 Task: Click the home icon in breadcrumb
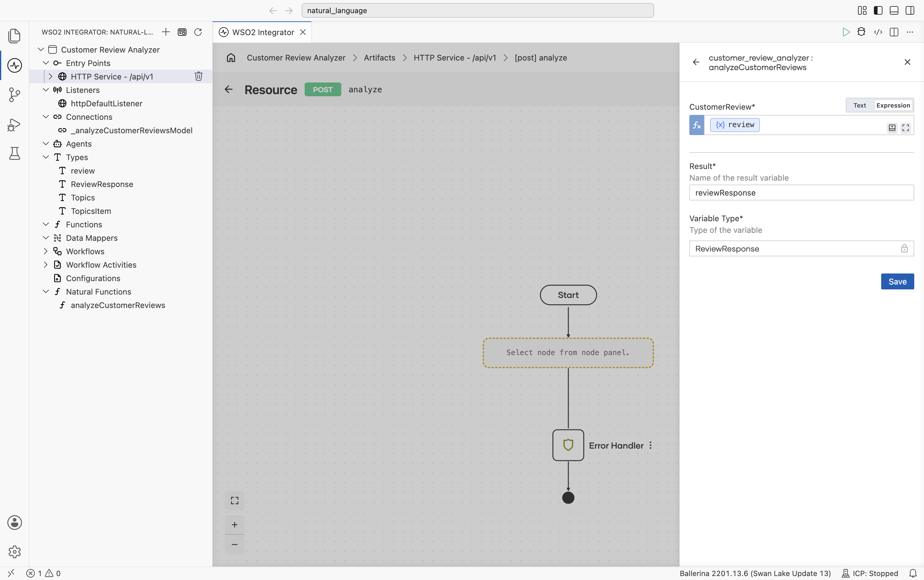pos(231,57)
